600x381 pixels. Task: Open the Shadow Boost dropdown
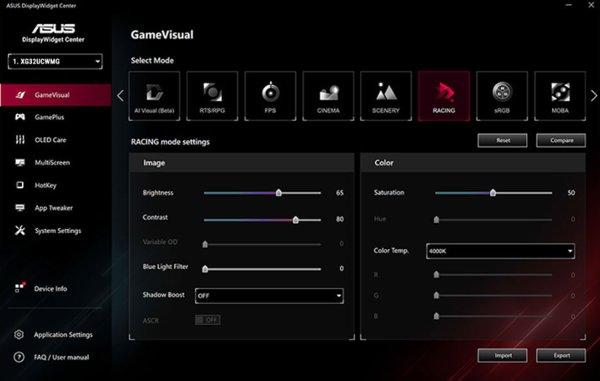pyautogui.click(x=269, y=296)
